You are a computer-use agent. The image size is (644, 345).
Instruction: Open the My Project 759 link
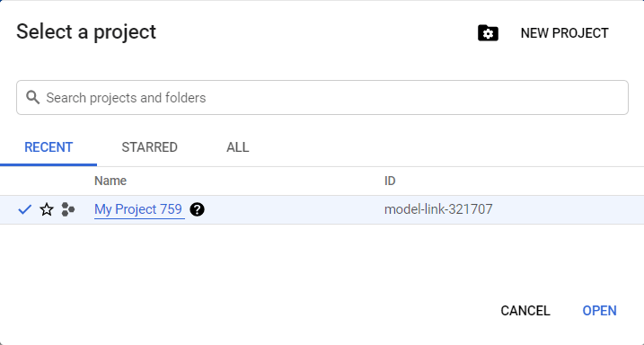tap(138, 209)
